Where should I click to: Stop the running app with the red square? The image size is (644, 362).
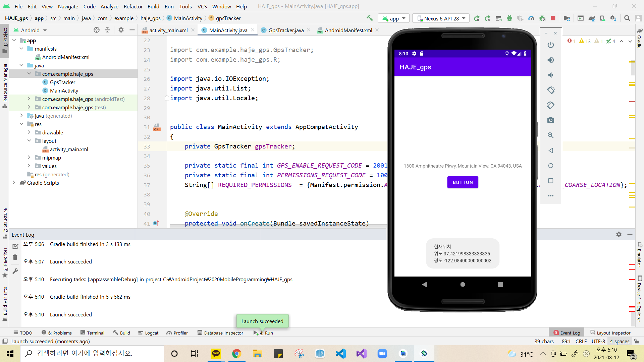(553, 18)
